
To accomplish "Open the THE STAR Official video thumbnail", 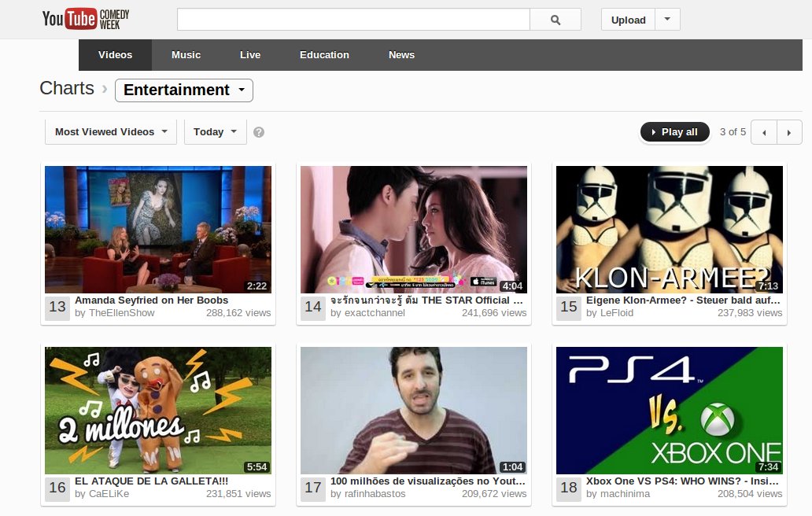I will (x=414, y=229).
